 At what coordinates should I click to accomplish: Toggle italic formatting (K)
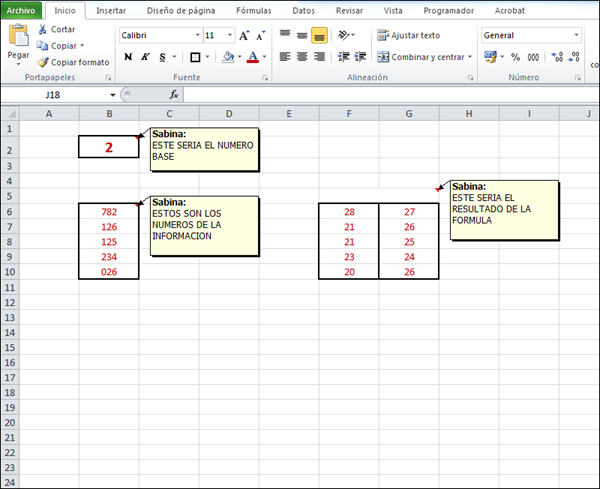(x=145, y=57)
